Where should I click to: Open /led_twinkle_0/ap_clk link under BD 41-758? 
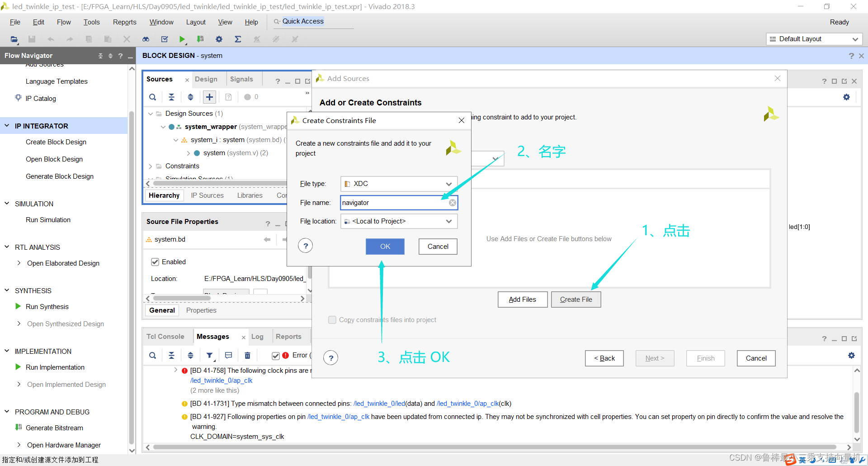221,380
